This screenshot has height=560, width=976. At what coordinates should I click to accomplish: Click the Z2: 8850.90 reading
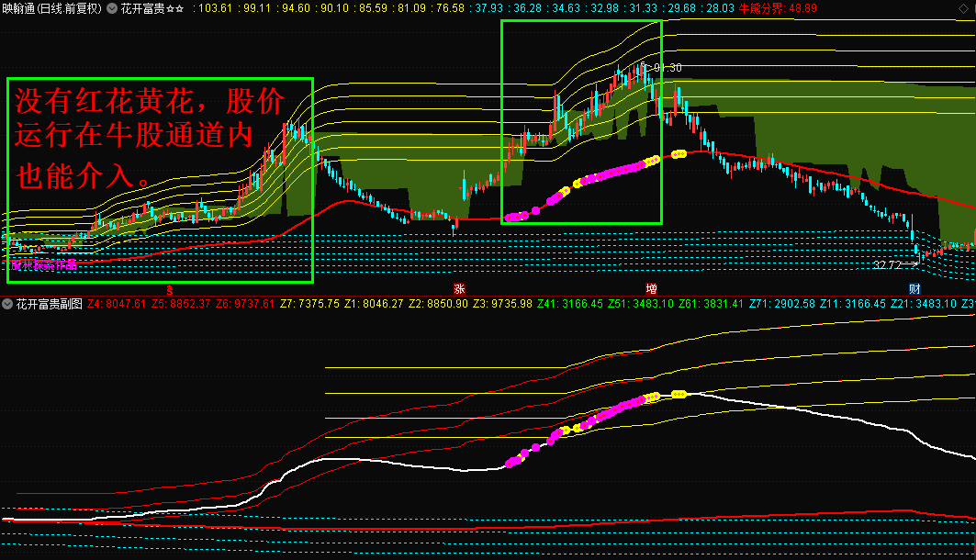coord(438,304)
